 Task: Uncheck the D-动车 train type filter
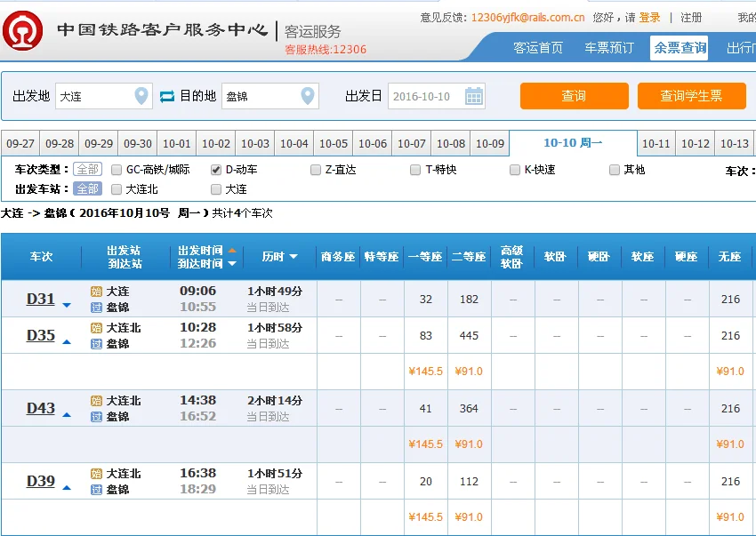[213, 169]
